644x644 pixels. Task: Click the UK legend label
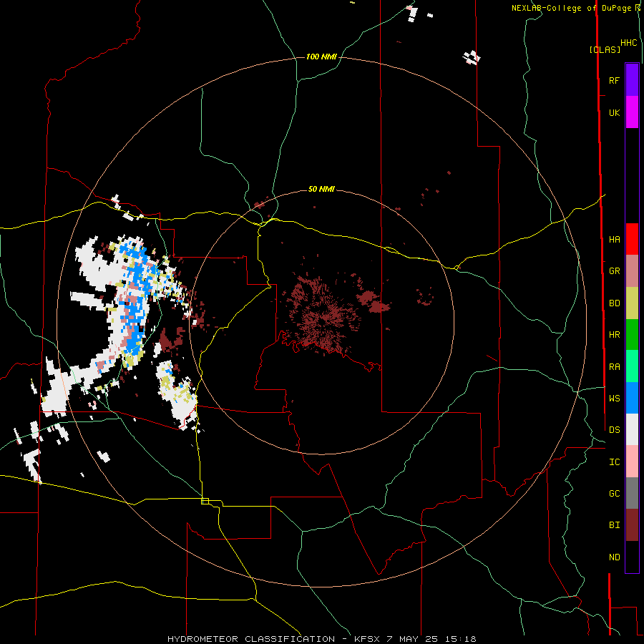coord(614,113)
